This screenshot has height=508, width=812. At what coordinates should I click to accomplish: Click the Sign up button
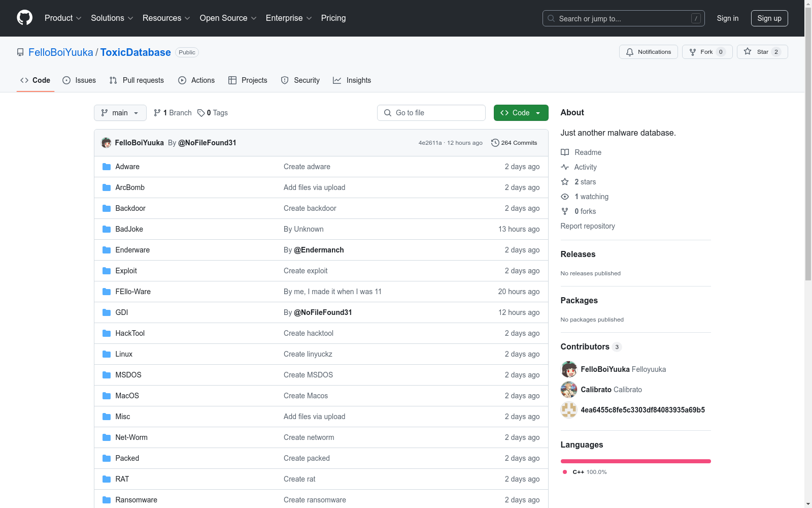tap(769, 18)
